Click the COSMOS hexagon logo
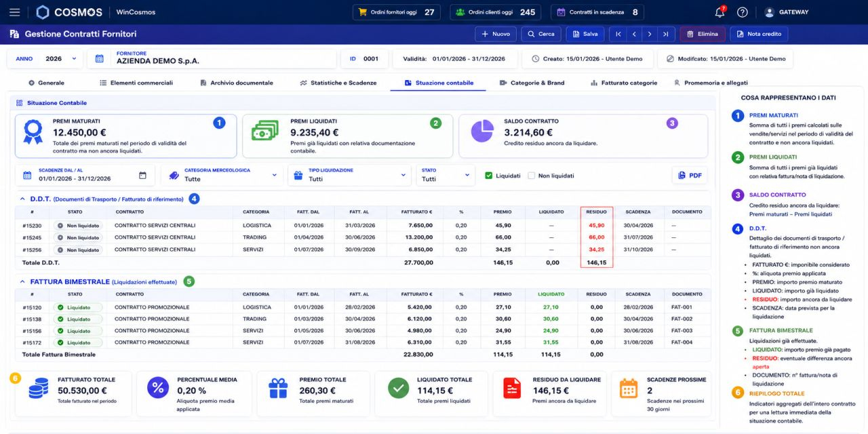 pos(43,12)
